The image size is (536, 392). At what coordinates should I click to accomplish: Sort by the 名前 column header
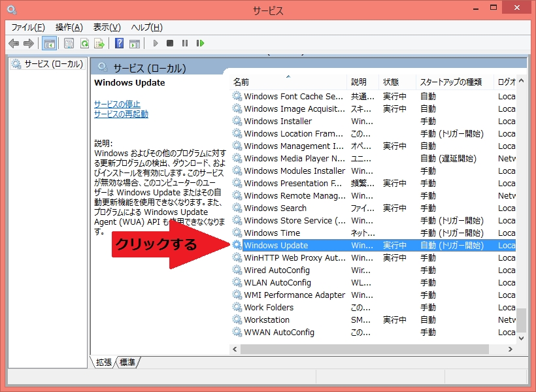(x=289, y=82)
